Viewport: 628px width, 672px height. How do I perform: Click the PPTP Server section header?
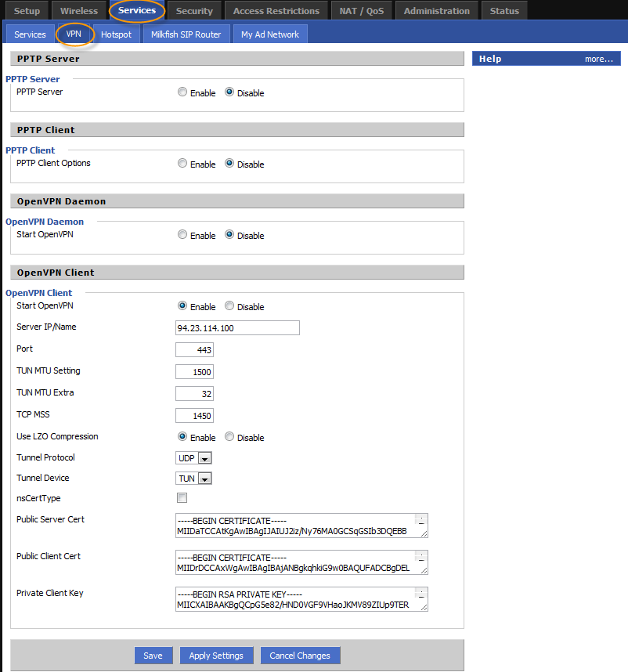click(x=237, y=59)
